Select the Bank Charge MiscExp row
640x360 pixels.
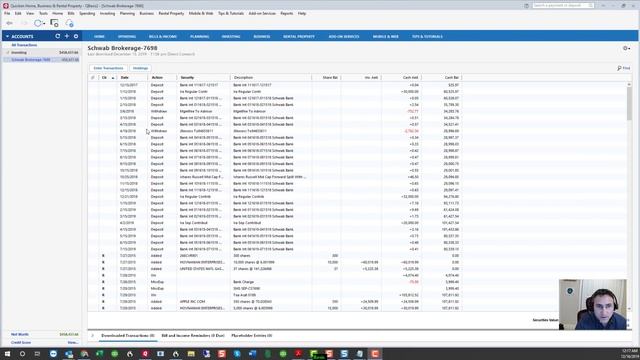click(274, 282)
